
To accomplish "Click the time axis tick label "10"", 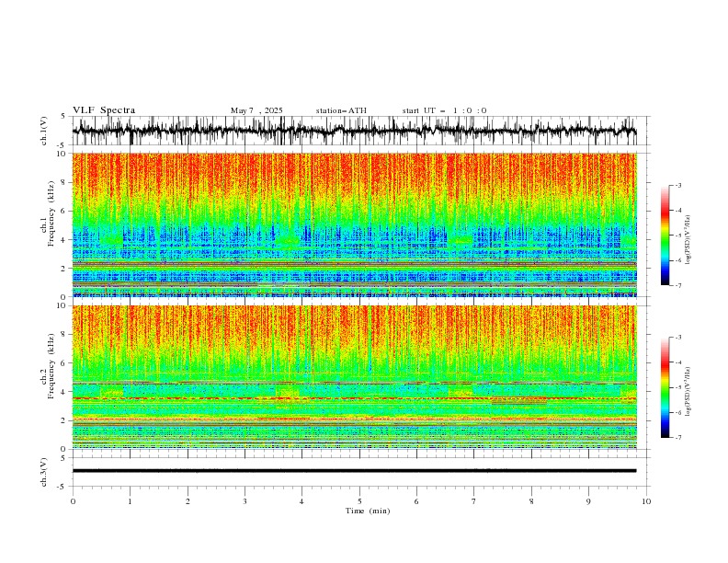I will point(646,501).
